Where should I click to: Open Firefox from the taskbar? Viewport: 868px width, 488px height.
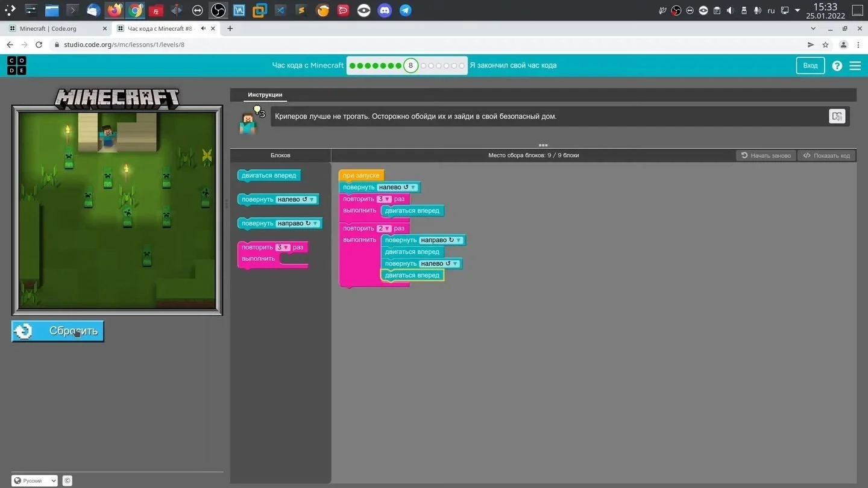(x=114, y=10)
